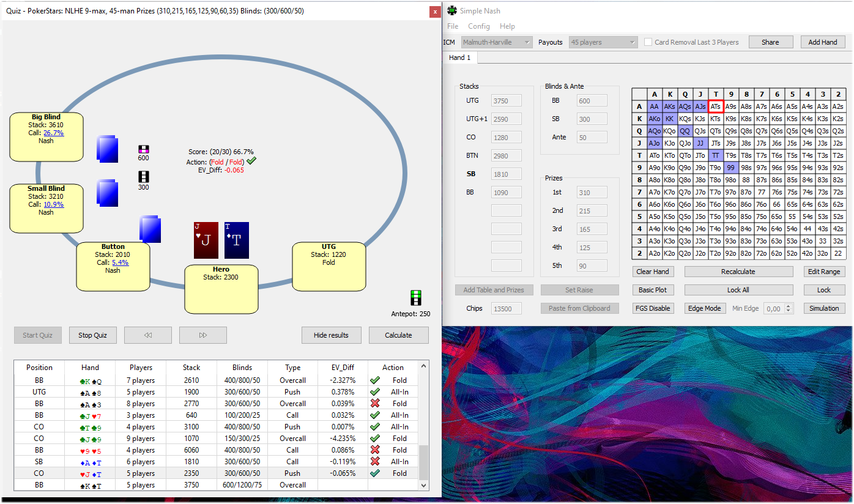854x504 pixels.
Task: Toggle 22 cell in range grid
Action: pyautogui.click(x=838, y=253)
